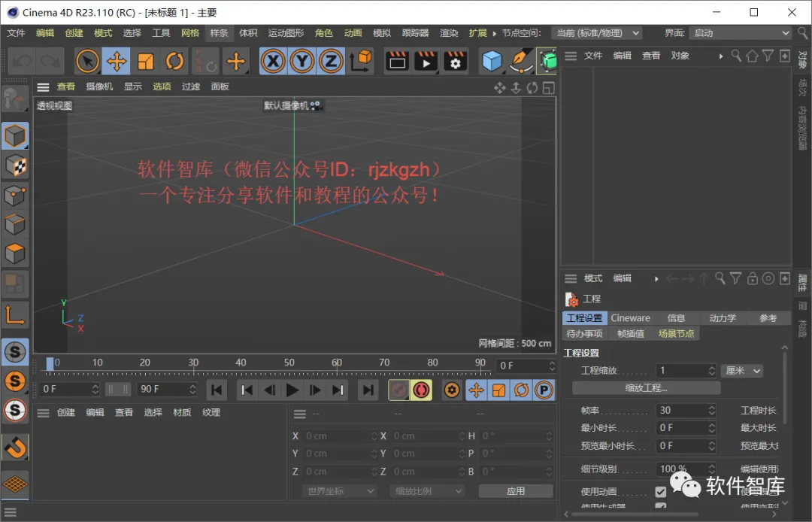Search the Object Manager magnifier icon

pos(736,56)
